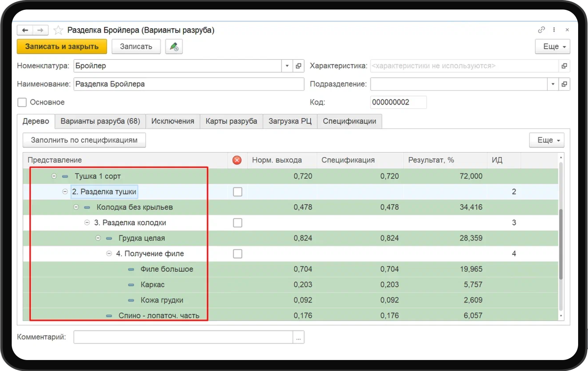Open the three-dot form menu
Screen dimensions: 588x371
(x=554, y=30)
